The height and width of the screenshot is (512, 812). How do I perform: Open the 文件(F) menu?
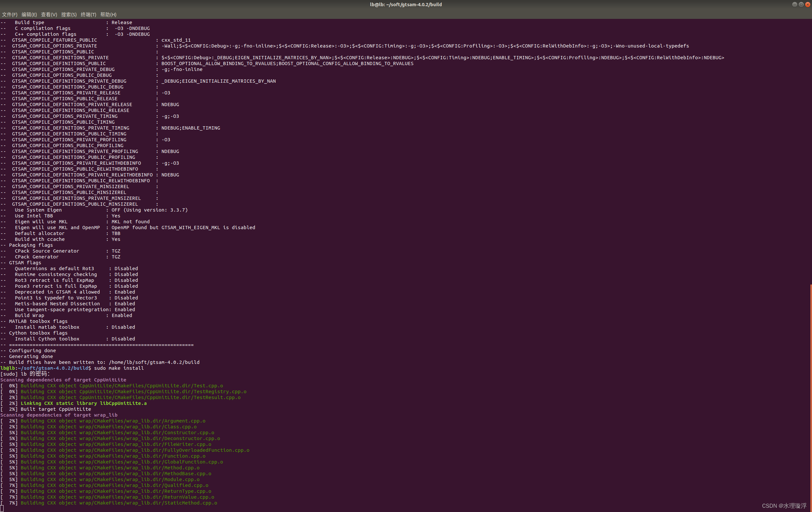point(9,15)
